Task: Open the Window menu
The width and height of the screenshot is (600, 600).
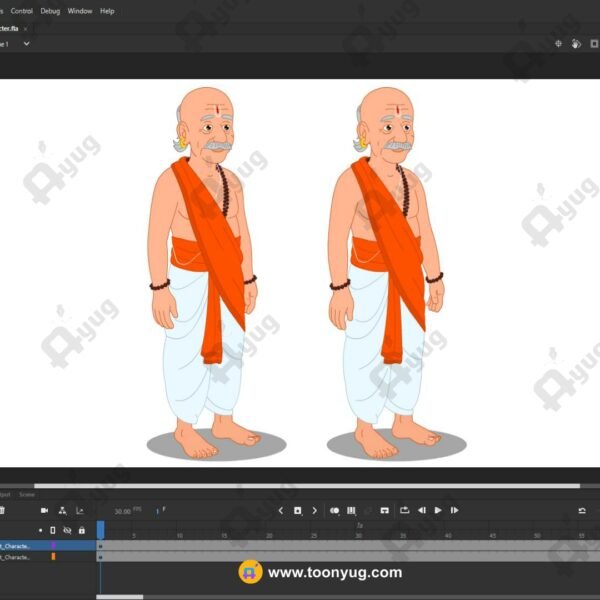Action: click(80, 11)
